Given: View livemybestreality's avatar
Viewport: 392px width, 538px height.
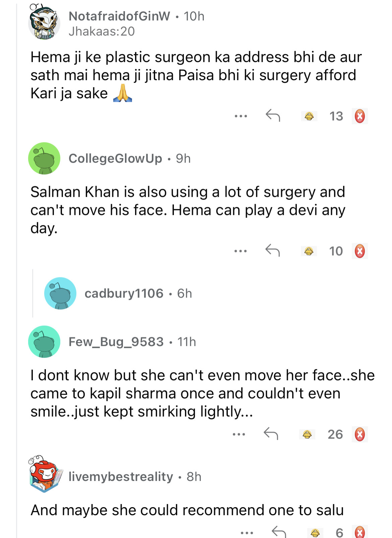Looking at the screenshot, I should pyautogui.click(x=45, y=475).
